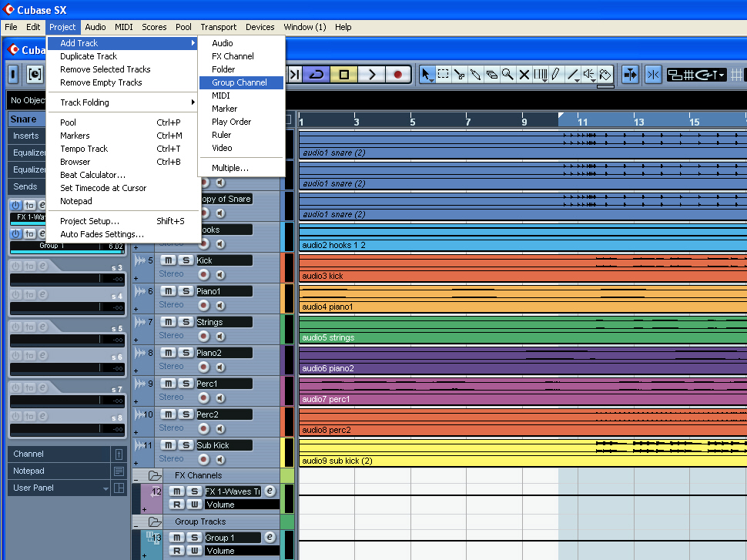Image resolution: width=747 pixels, height=560 pixels.
Task: Select Duplicate Track menu entry
Action: [x=122, y=56]
